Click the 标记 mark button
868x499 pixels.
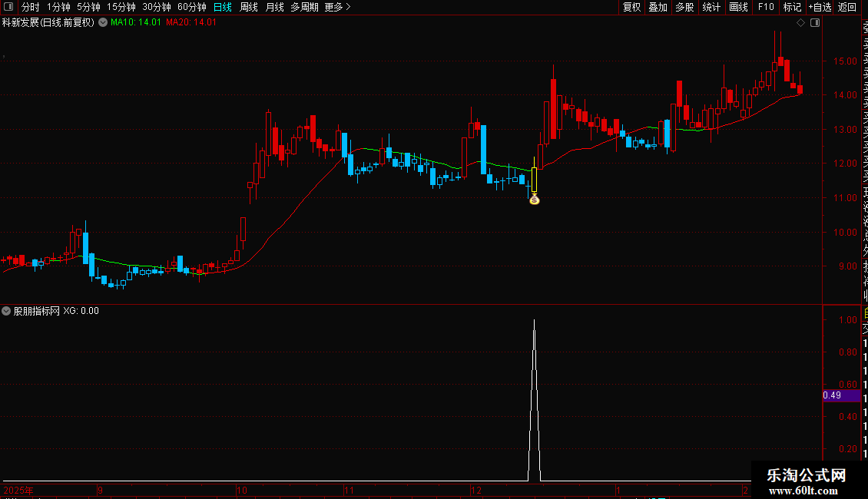point(792,7)
